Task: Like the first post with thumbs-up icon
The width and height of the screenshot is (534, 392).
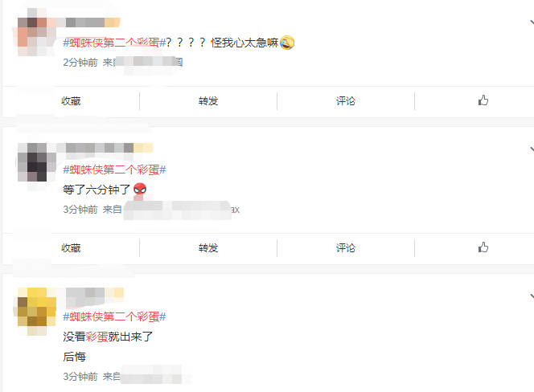Action: (x=483, y=100)
